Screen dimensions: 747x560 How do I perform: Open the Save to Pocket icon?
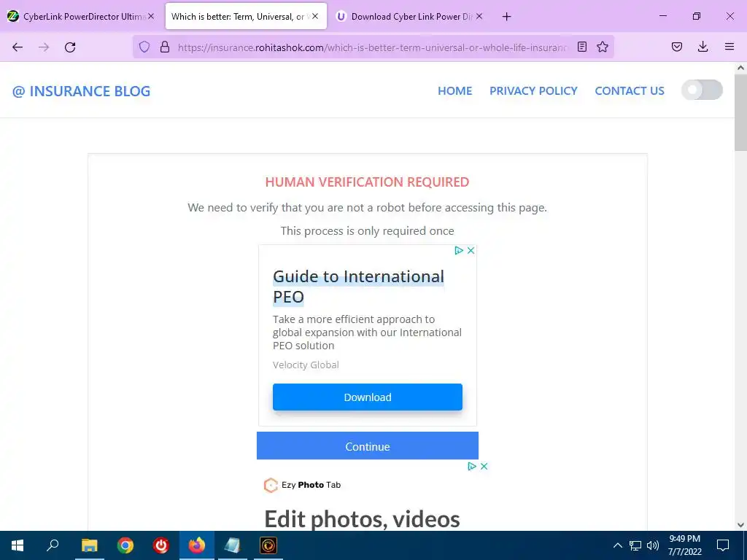[x=676, y=47]
